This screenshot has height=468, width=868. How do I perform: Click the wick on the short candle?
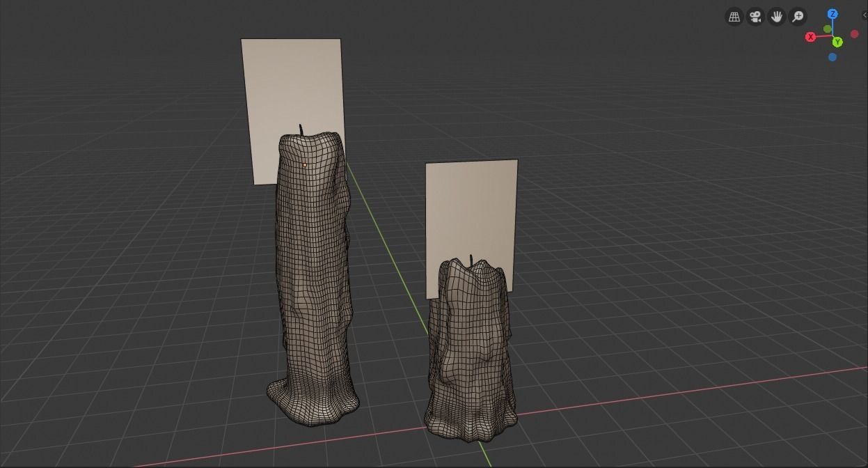tap(471, 261)
